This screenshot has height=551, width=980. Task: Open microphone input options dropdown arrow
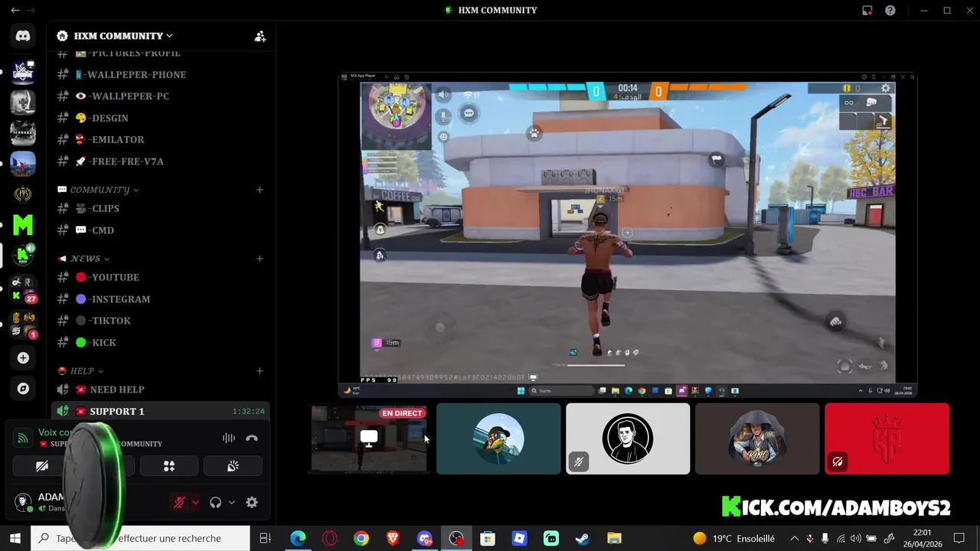tap(195, 503)
